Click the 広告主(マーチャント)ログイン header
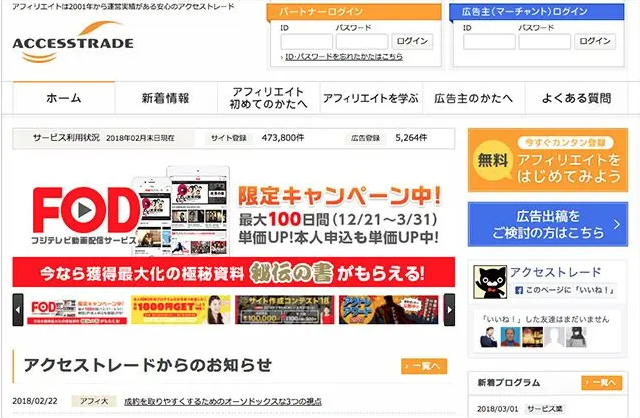The image size is (640, 418). pos(537,12)
